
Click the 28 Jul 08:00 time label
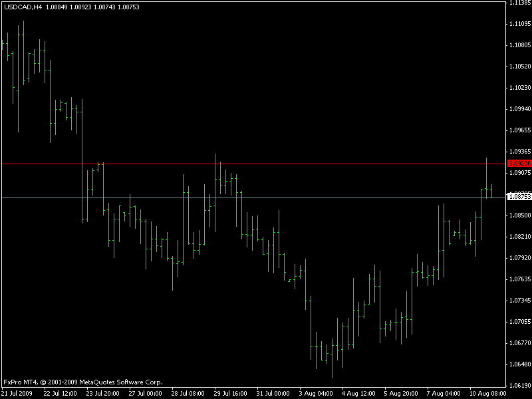coord(188,394)
